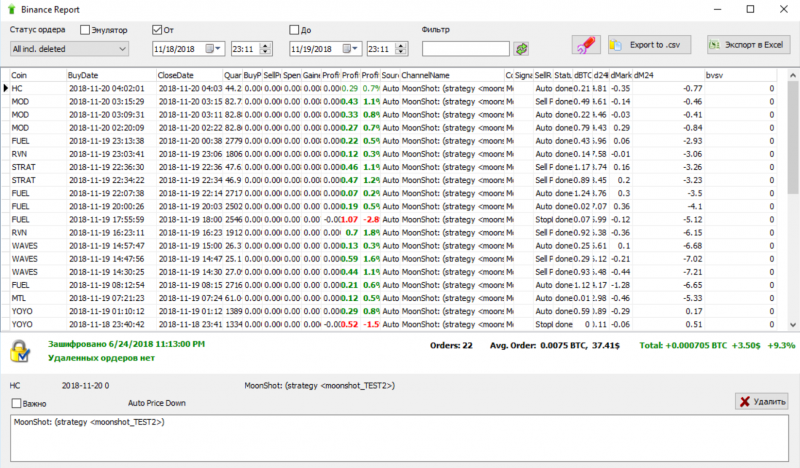Image resolution: width=800 pixels, height=468 pixels.
Task: Sort by ChannelName column header
Action: coord(452,75)
